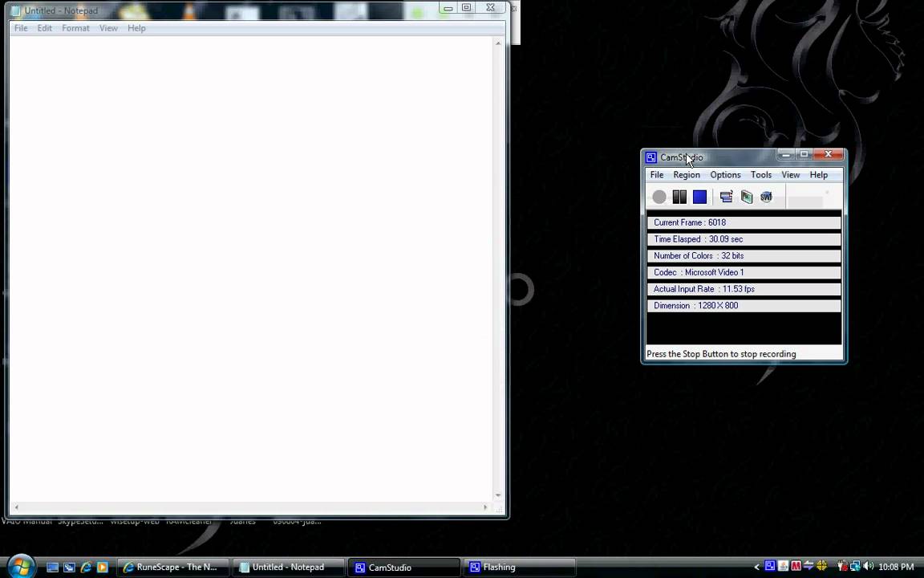Open CamStudio View menu

click(790, 174)
